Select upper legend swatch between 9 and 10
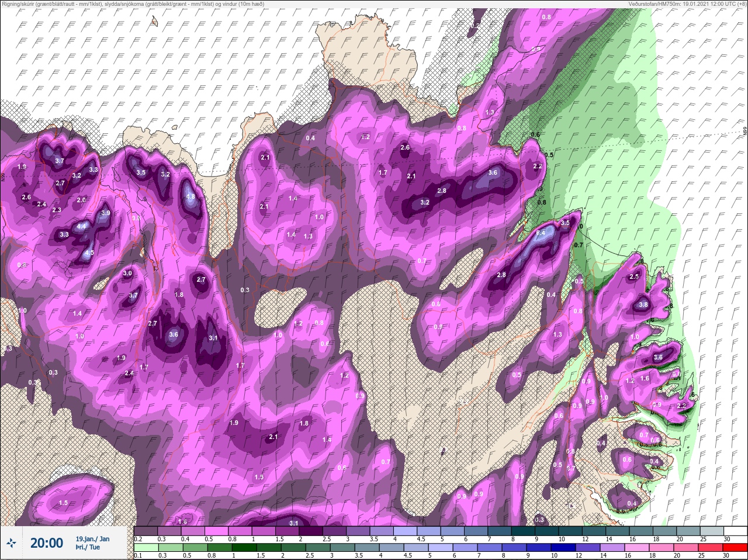Screen dimensions: 748x560 tap(548, 531)
